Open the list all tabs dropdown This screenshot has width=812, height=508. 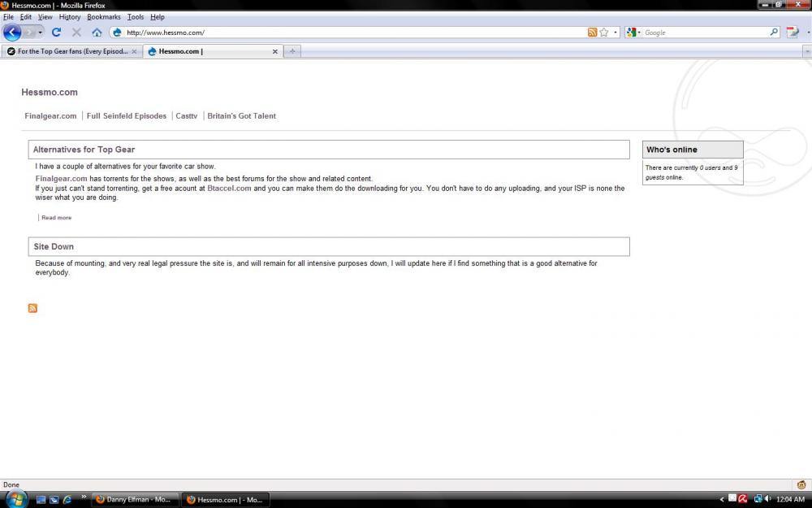pyautogui.click(x=807, y=51)
